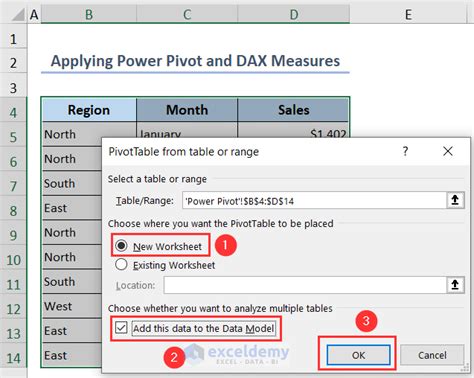Click the dialog resize grip at bottom corner

466,368
